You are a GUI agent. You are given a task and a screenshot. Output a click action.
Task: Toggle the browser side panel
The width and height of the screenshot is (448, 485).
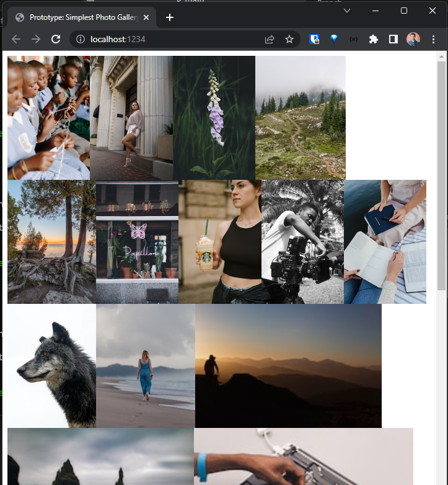[x=393, y=39]
